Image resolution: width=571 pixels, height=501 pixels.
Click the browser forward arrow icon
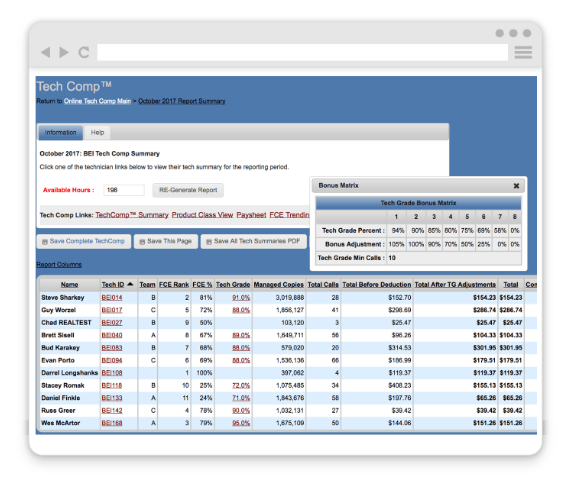point(64,52)
